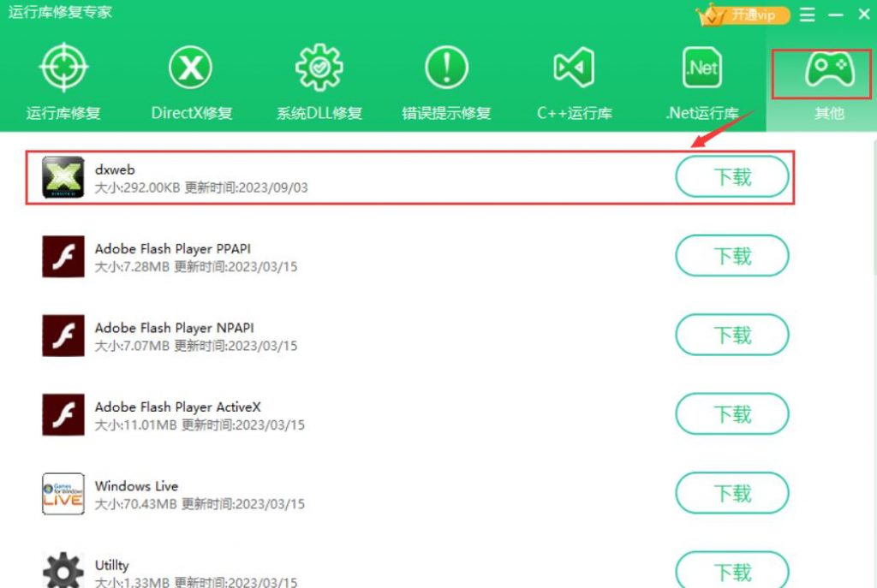Download Adobe Flash Player ActiveX
Image resolution: width=877 pixels, height=588 pixels.
tap(732, 414)
